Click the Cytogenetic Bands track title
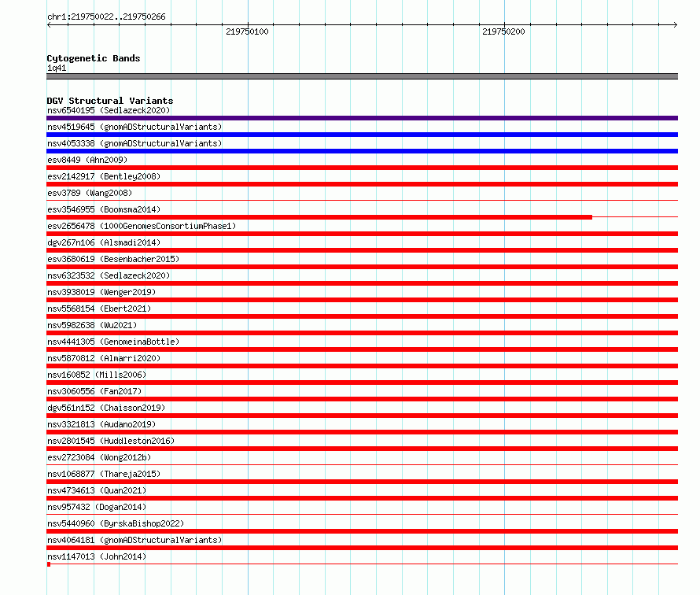Viewport: 700px width, 595px height. [94, 58]
